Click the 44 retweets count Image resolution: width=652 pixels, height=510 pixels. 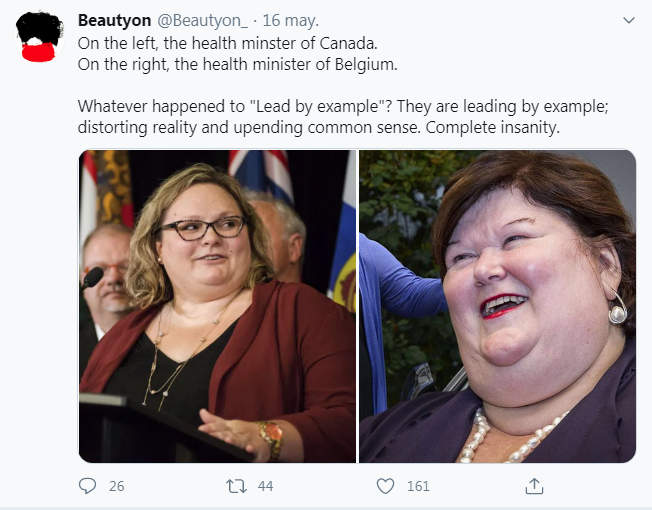pyautogui.click(x=265, y=486)
